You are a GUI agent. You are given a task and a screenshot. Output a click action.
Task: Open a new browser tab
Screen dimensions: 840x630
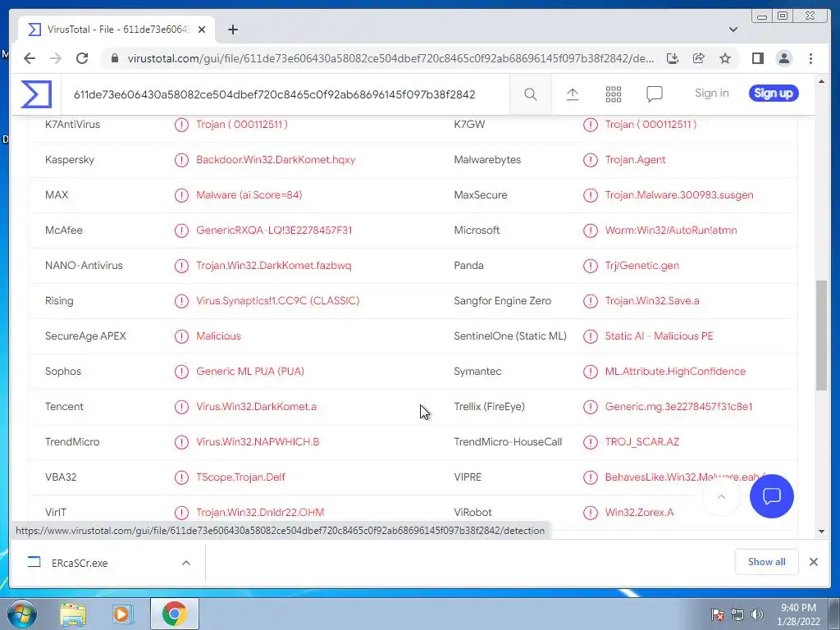[232, 30]
